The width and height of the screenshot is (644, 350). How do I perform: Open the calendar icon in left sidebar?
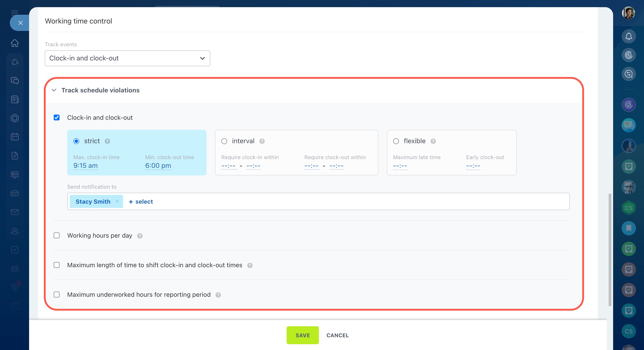pyautogui.click(x=15, y=137)
